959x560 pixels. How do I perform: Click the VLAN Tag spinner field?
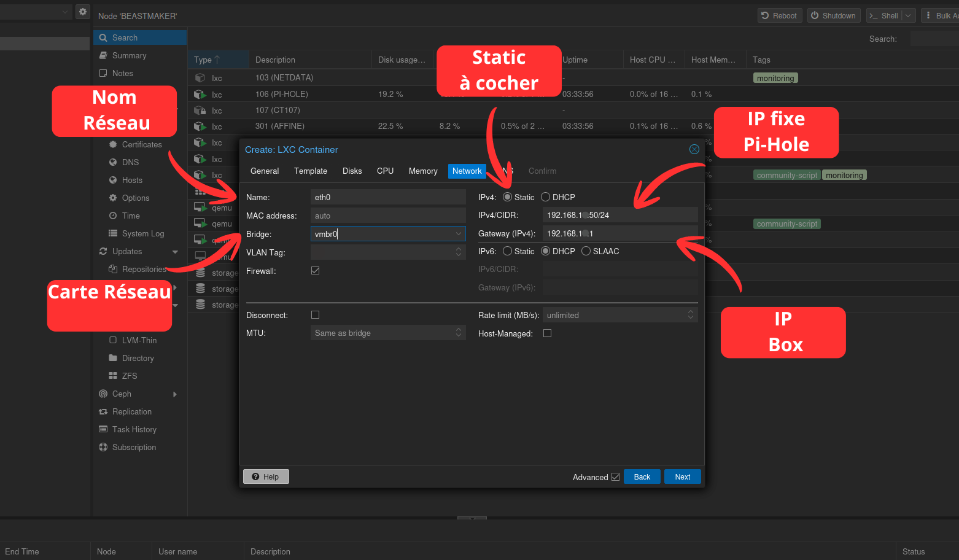(388, 252)
